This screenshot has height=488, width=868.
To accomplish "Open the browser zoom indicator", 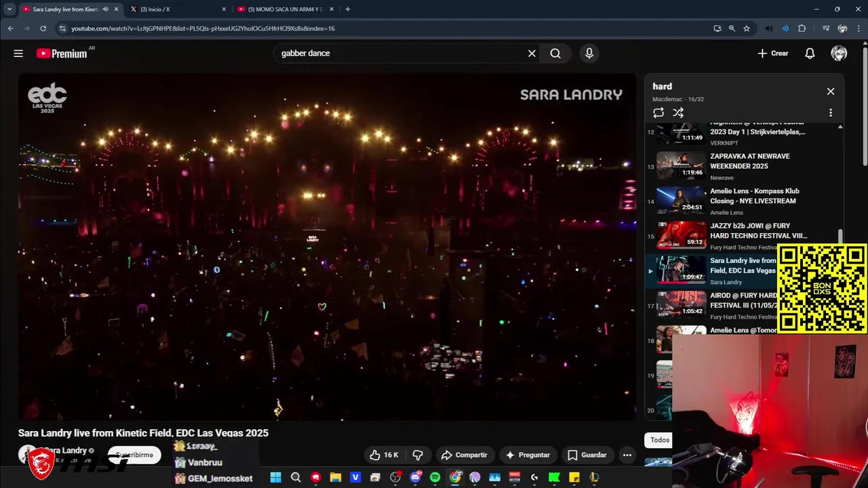I will [x=732, y=28].
